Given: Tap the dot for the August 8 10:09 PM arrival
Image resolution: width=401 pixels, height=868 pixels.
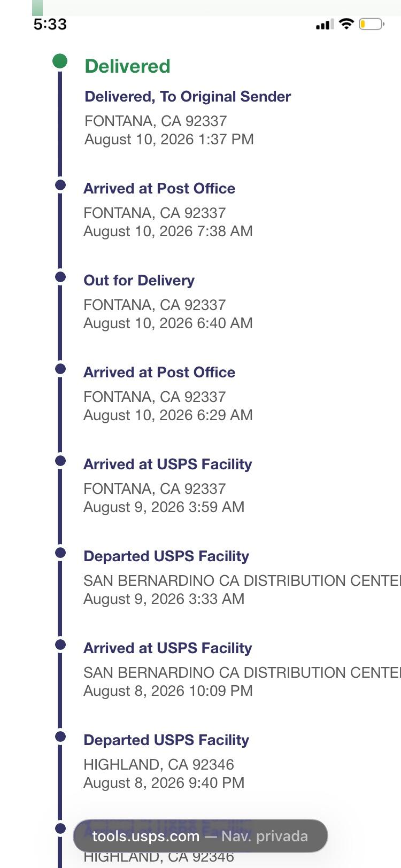Looking at the screenshot, I should (60, 645).
